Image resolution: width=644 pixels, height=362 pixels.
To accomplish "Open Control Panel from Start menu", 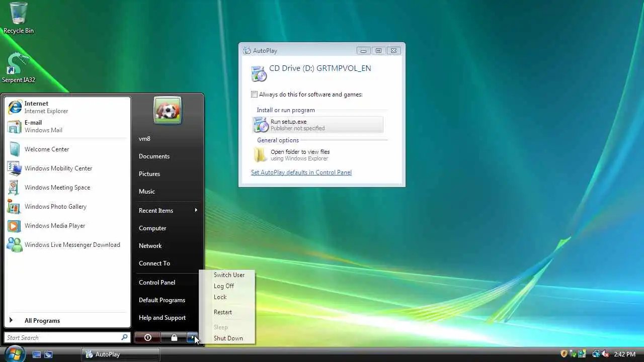I will tap(168, 283).
